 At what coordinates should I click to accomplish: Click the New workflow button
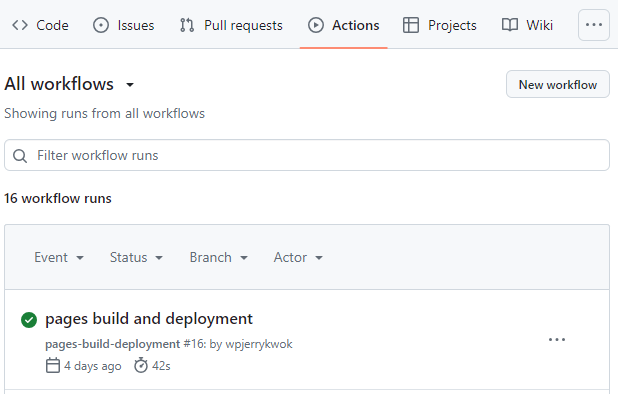coord(558,84)
